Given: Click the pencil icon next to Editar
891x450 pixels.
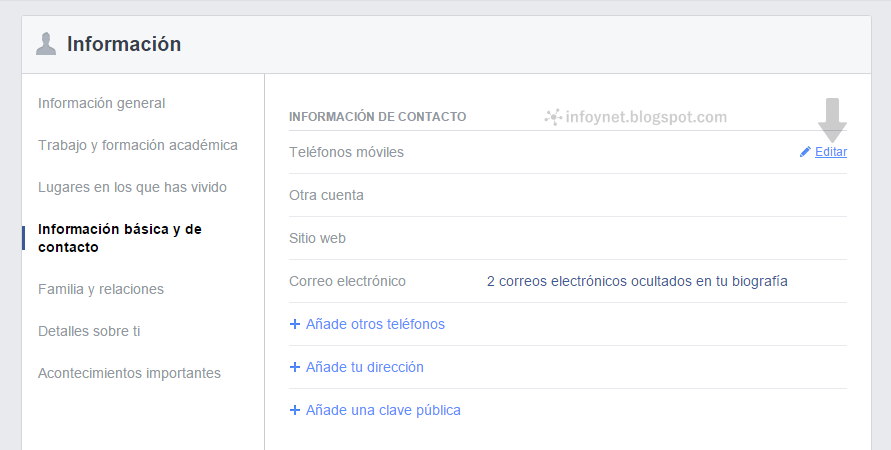Looking at the screenshot, I should 805,152.
